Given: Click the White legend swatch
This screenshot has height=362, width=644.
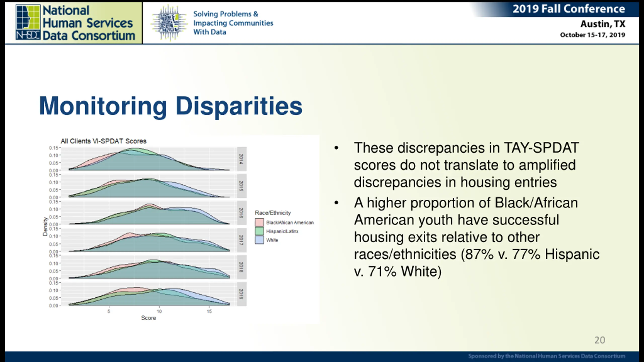Looking at the screenshot, I should click(259, 240).
